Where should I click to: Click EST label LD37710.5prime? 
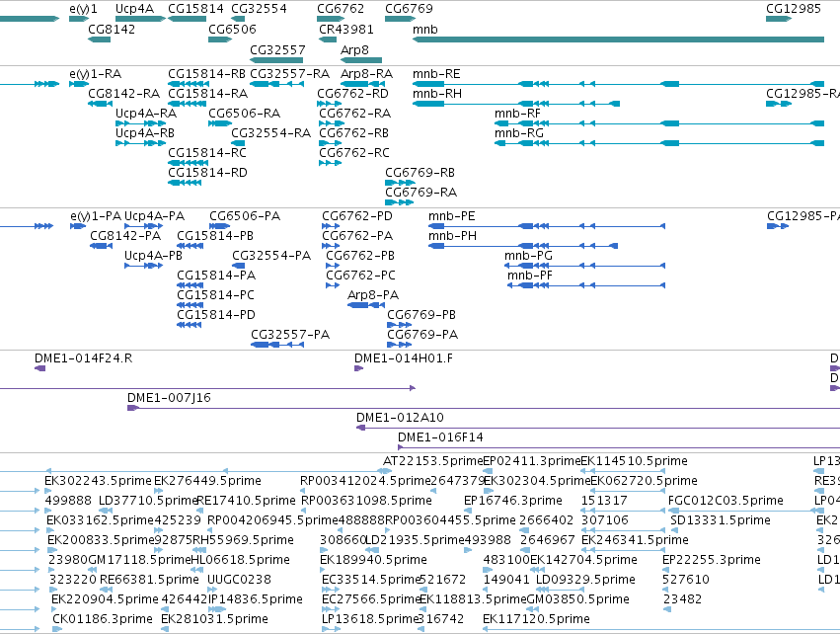(x=148, y=501)
